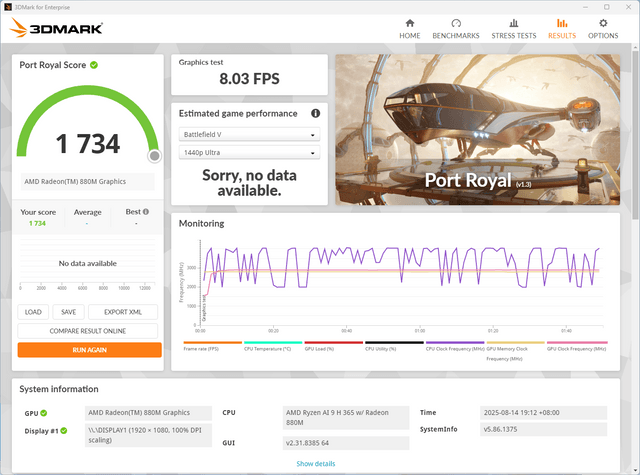Image resolution: width=640 pixels, height=475 pixels.
Task: Open the 1440p Ultra resolution dropdown
Action: (x=249, y=153)
